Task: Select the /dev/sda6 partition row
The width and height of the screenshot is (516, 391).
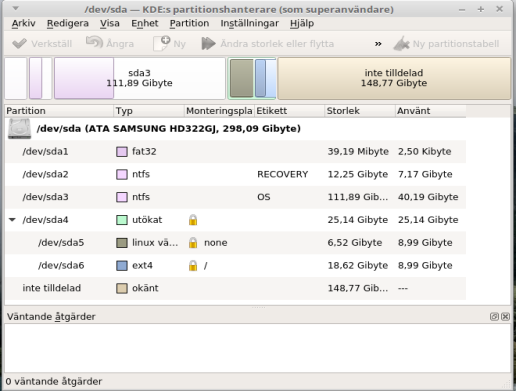Action: pos(235,266)
